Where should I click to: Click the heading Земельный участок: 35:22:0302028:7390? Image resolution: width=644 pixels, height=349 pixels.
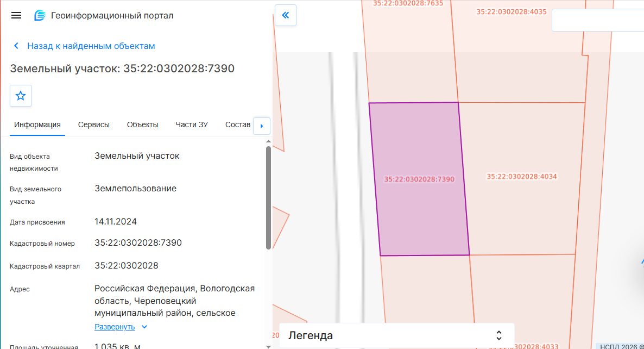pyautogui.click(x=122, y=68)
